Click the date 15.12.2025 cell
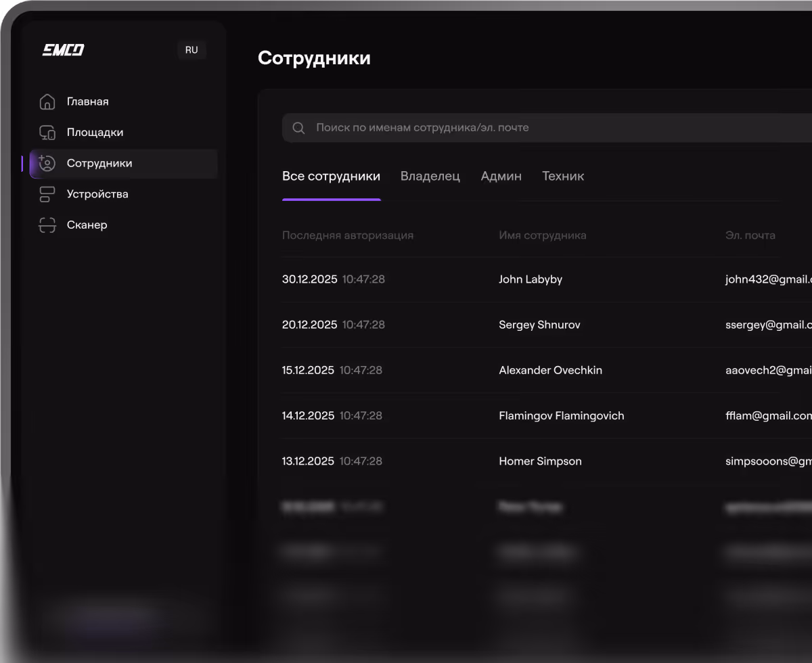Image resolution: width=812 pixels, height=663 pixels. [x=309, y=370]
